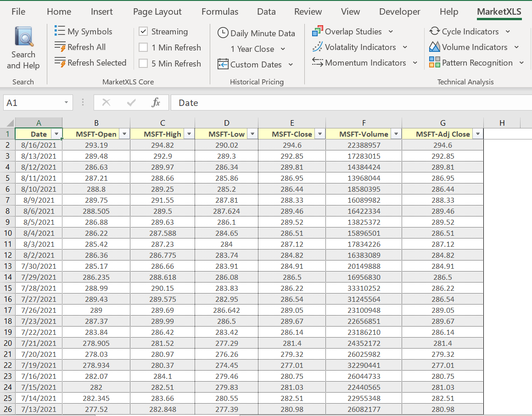Click the Refresh Selected button label

97,63
